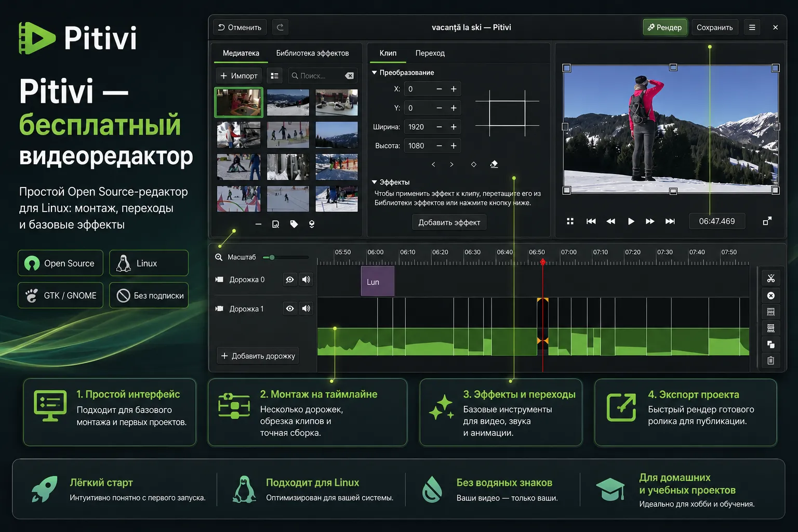
Task: Click the Добавить эффект button
Action: (449, 222)
